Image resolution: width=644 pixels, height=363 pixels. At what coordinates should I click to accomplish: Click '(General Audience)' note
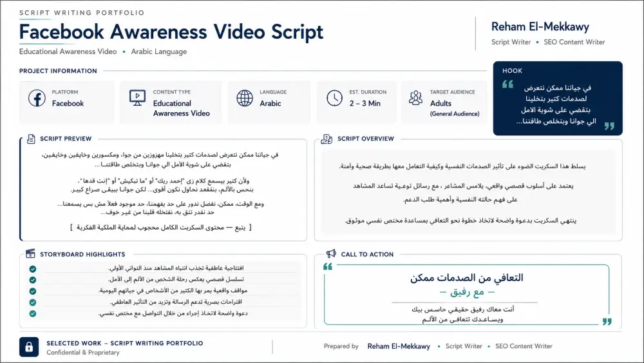pos(455,114)
